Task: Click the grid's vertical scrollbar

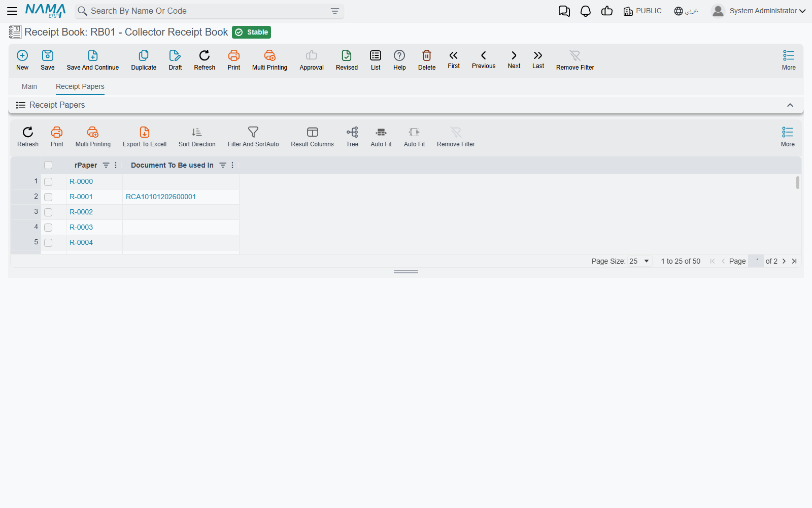Action: coord(798,182)
